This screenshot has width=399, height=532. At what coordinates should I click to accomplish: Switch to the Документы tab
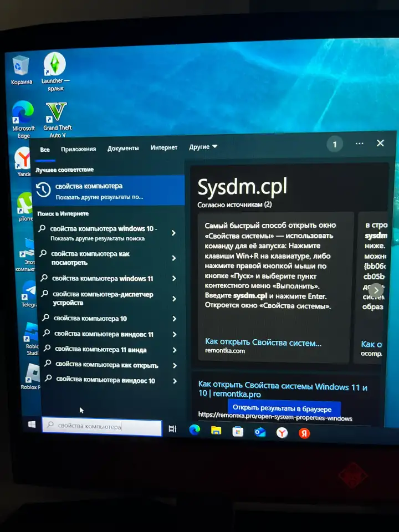coord(123,149)
